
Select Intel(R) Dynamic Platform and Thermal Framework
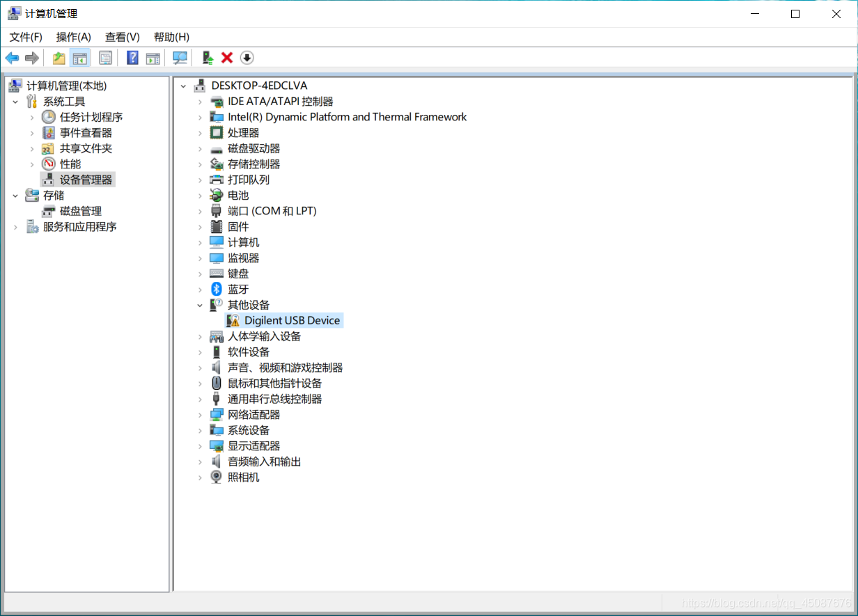[x=348, y=117]
